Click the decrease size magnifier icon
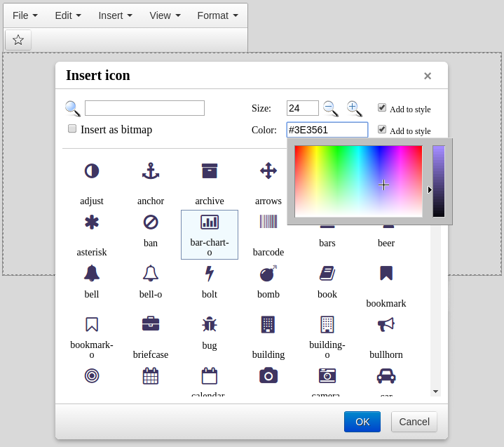Image resolution: width=504 pixels, height=447 pixels. 330,108
